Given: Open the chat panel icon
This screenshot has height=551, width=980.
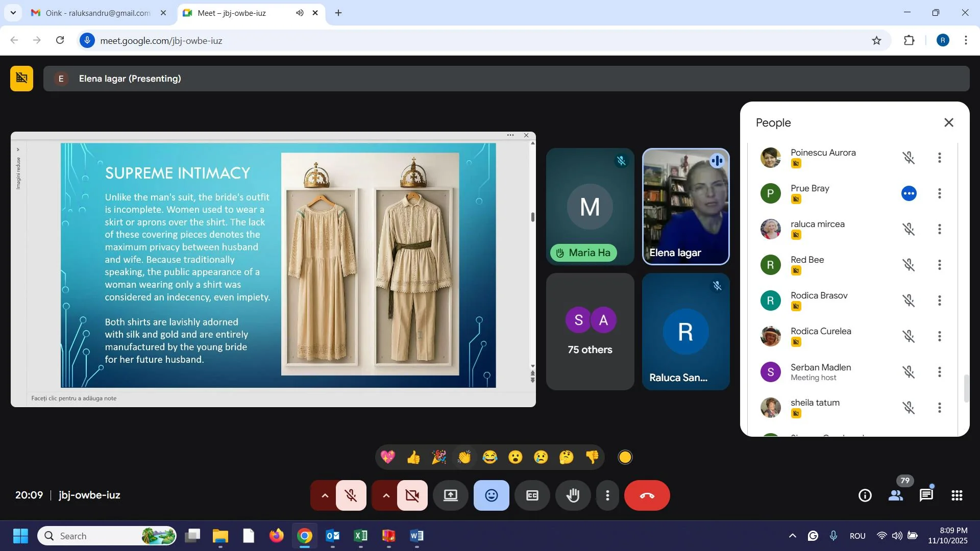Looking at the screenshot, I should (x=926, y=495).
